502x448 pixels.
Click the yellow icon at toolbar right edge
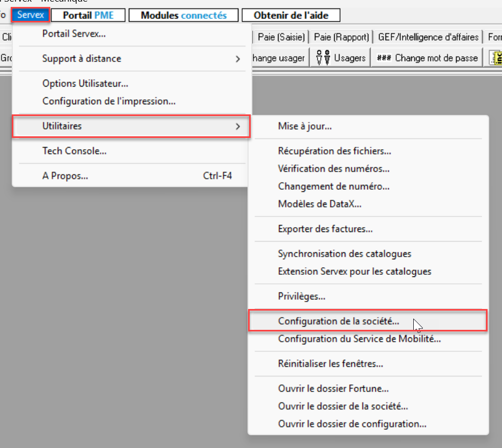pos(496,58)
